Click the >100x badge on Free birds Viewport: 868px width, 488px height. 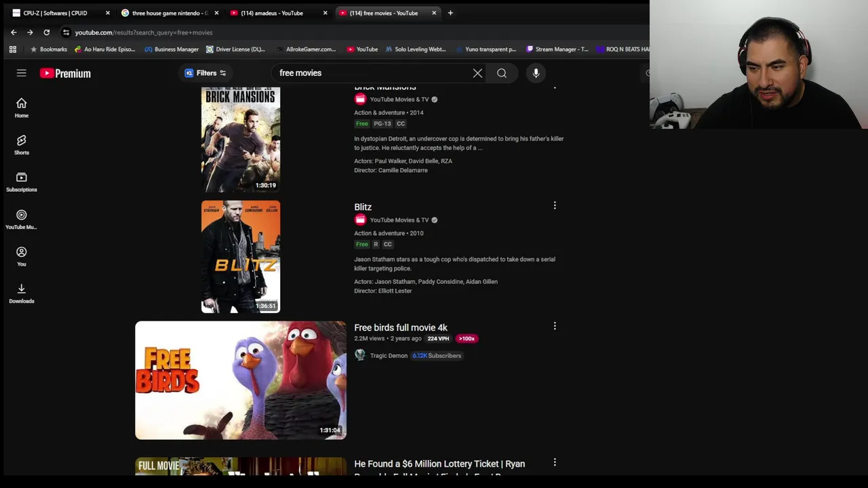point(467,338)
